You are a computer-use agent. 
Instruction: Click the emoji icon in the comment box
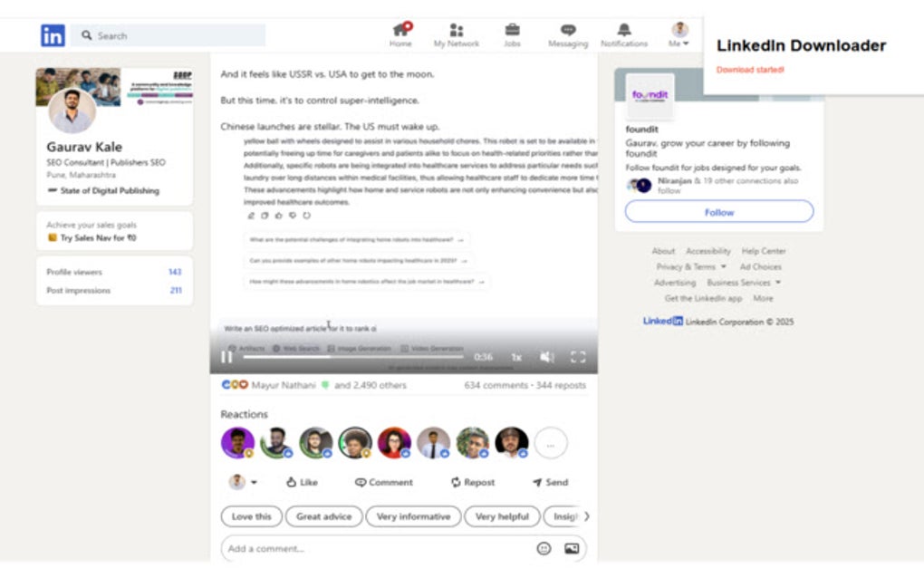pos(543,548)
